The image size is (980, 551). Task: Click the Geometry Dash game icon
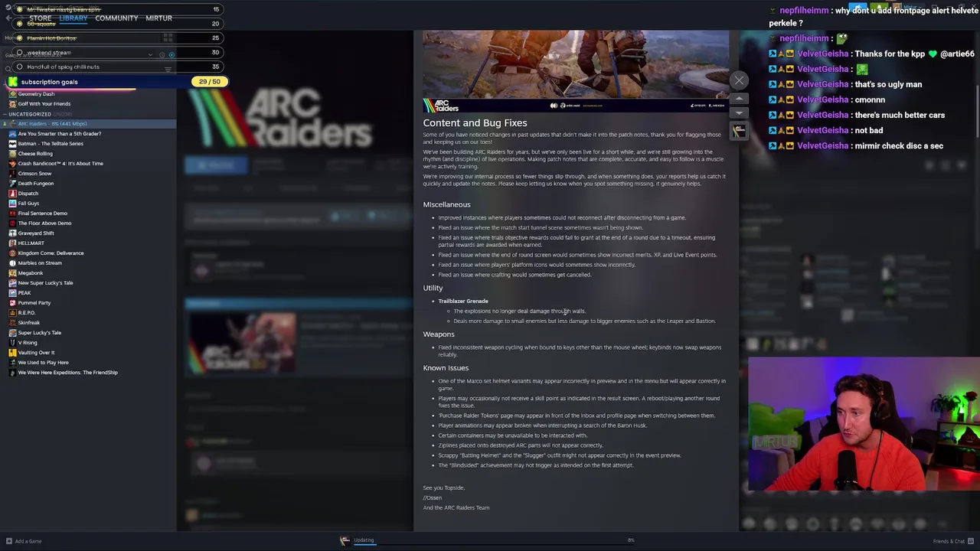coord(12,93)
